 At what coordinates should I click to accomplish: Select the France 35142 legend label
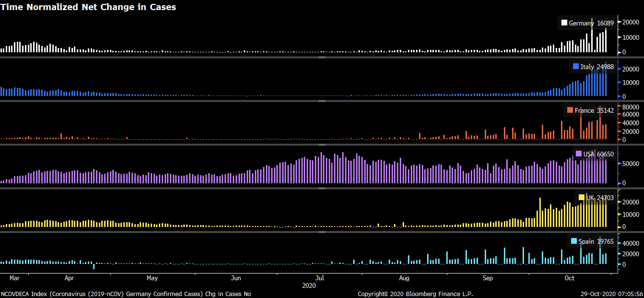coord(594,110)
